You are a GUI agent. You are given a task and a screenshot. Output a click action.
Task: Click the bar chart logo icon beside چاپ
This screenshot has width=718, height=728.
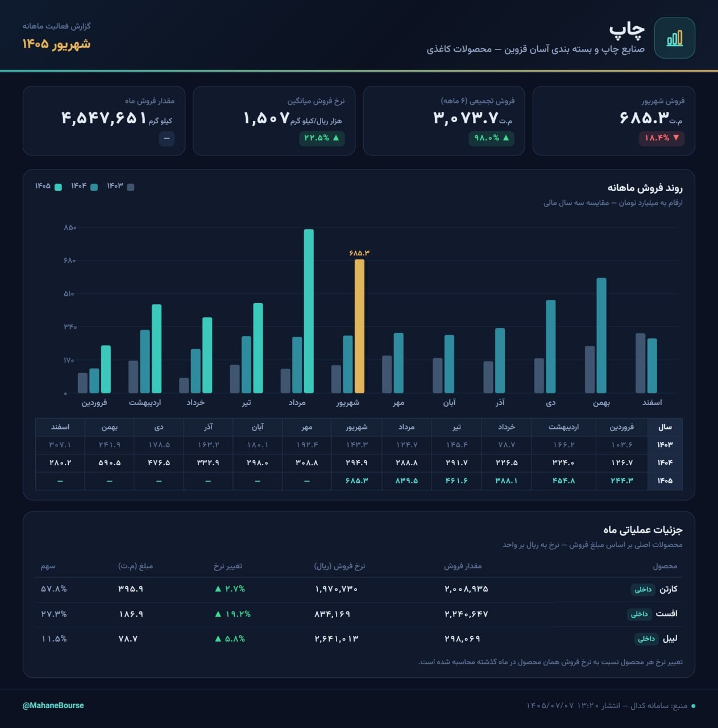tap(674, 38)
